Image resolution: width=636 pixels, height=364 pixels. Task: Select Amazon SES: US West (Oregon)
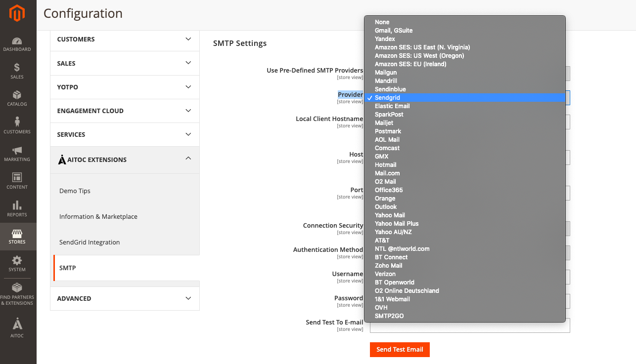[x=465, y=56]
